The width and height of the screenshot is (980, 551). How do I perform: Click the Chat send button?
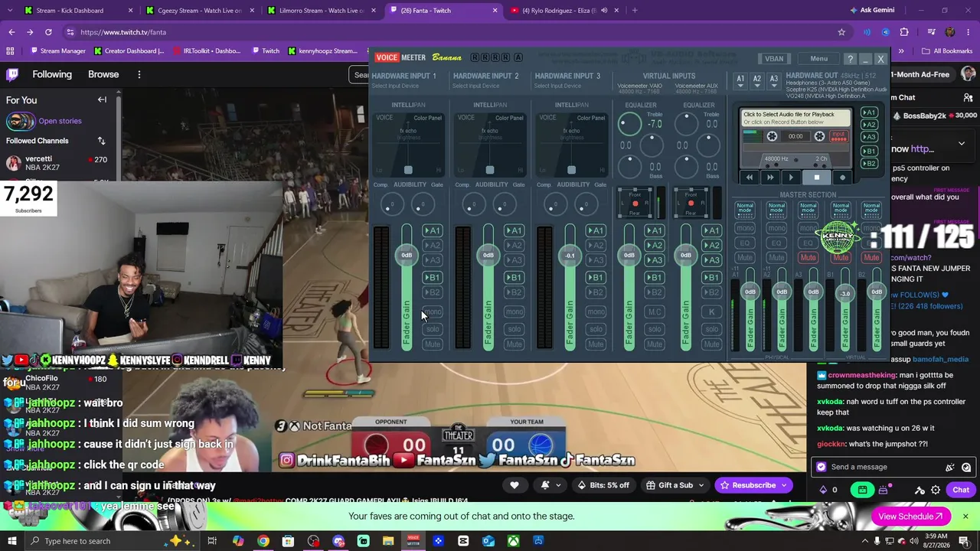pos(961,490)
